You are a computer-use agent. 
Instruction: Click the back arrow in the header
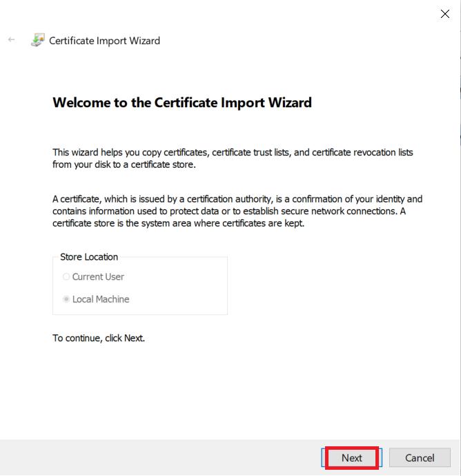(x=12, y=40)
